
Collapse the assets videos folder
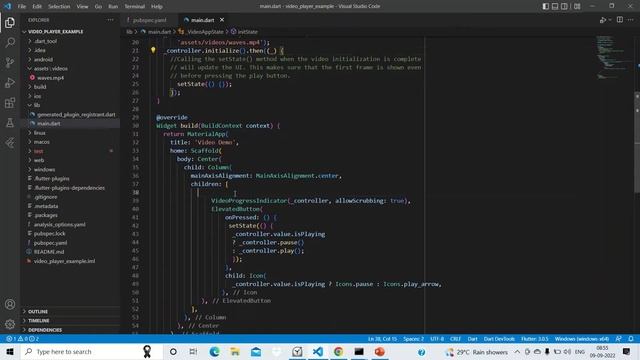pyautogui.click(x=51, y=69)
